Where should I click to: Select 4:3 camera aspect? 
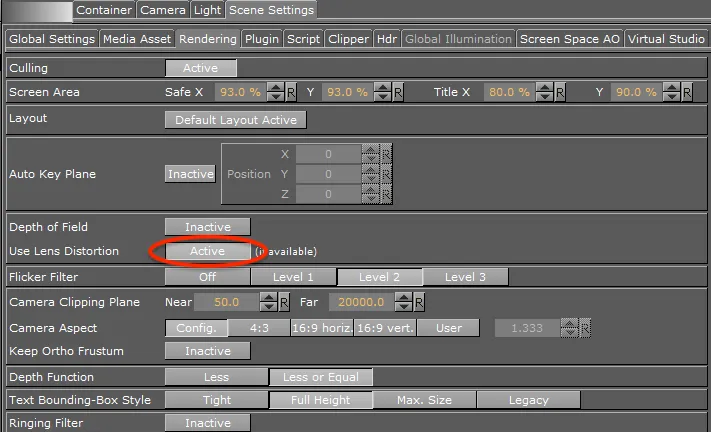[x=259, y=328]
